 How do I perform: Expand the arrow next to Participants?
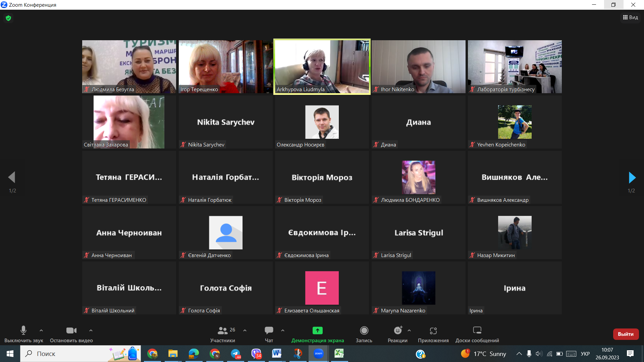pyautogui.click(x=245, y=330)
